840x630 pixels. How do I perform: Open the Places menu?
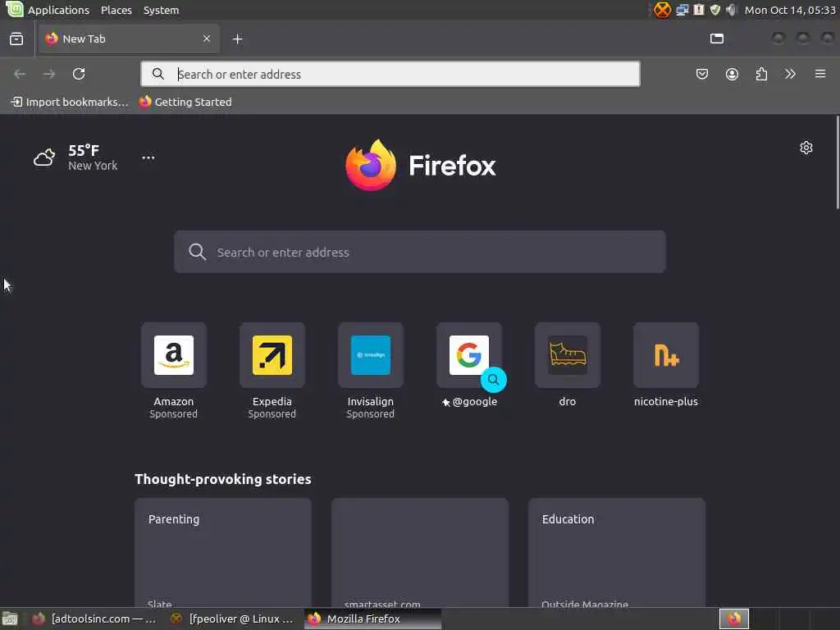(116, 10)
